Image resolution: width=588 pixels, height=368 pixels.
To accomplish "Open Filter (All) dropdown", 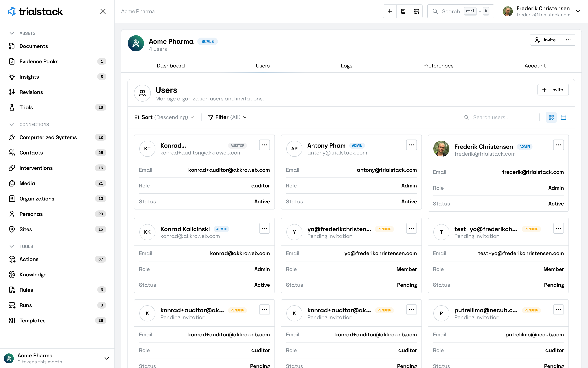I will [x=227, y=117].
